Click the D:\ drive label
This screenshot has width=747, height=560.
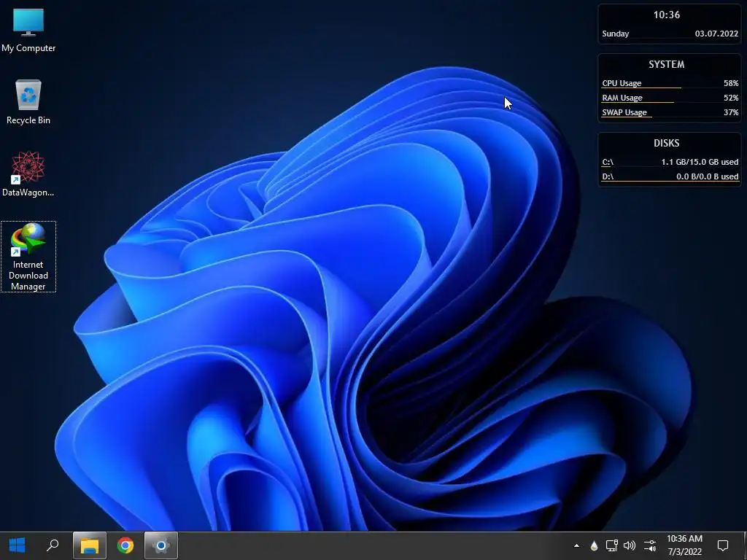(x=608, y=176)
